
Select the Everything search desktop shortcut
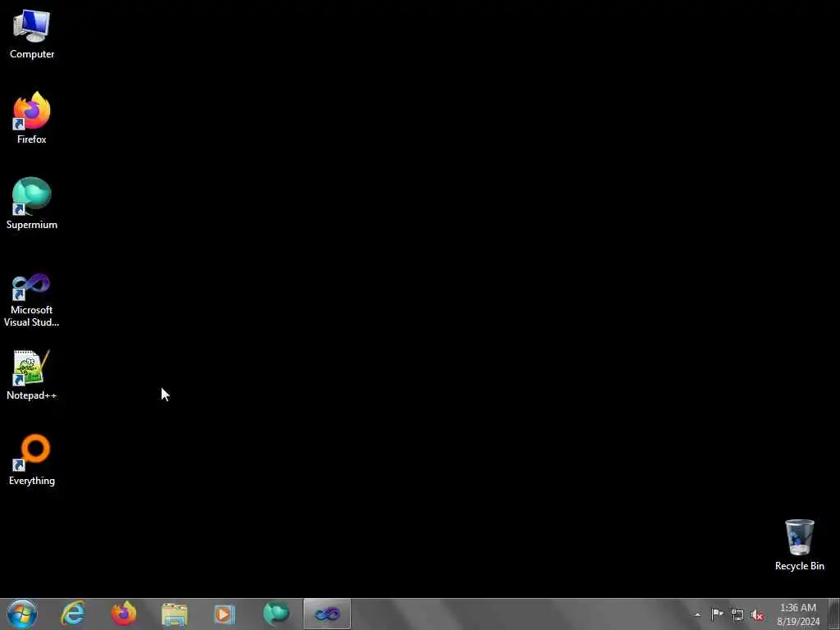tap(32, 459)
